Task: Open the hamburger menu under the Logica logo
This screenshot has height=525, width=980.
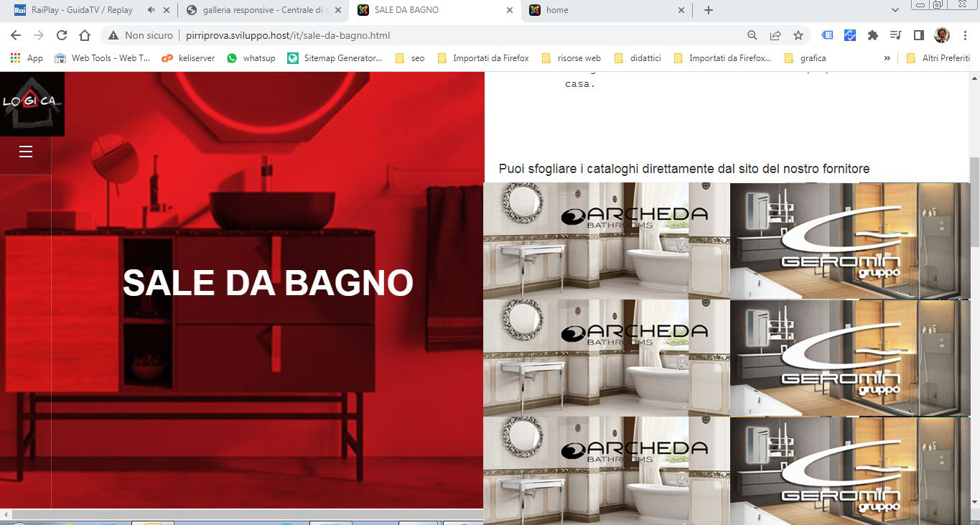Action: pyautogui.click(x=26, y=152)
